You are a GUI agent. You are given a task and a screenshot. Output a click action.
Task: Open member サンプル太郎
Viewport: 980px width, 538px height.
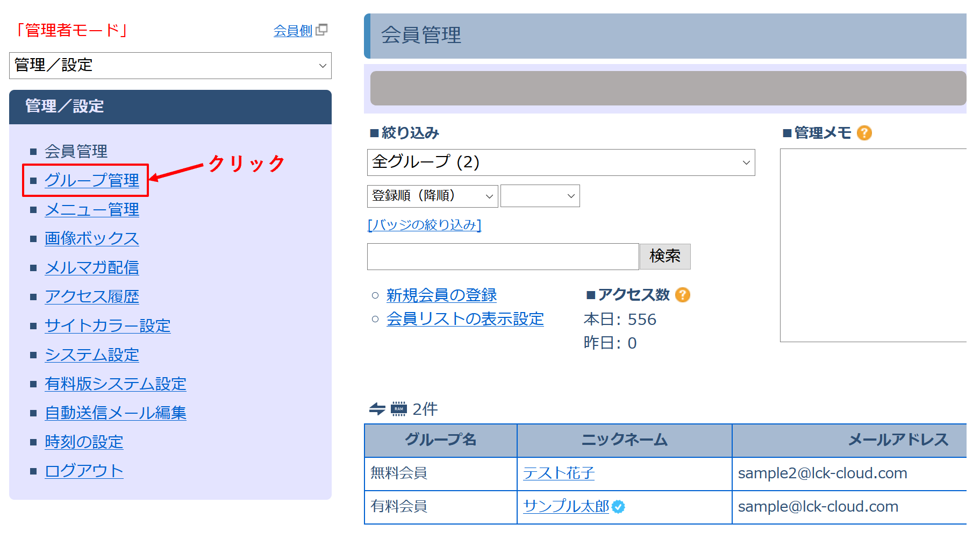566,506
